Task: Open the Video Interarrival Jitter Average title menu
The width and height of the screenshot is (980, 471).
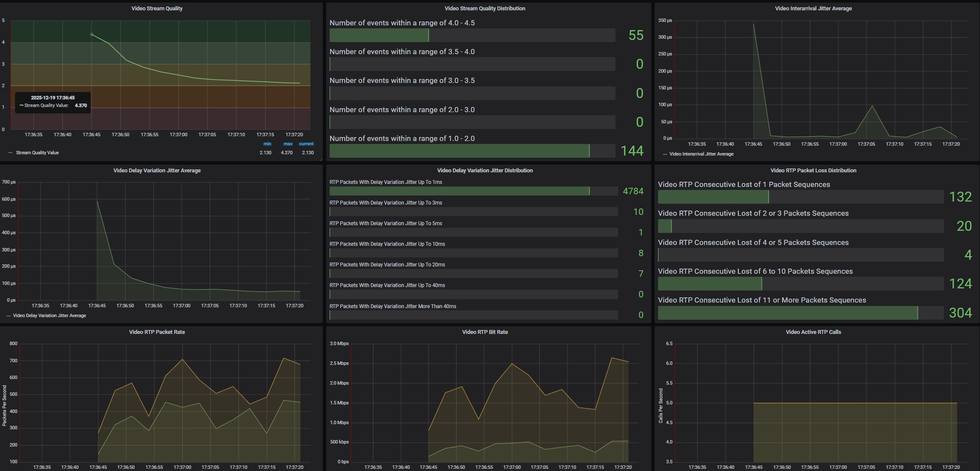Action: click(x=813, y=9)
